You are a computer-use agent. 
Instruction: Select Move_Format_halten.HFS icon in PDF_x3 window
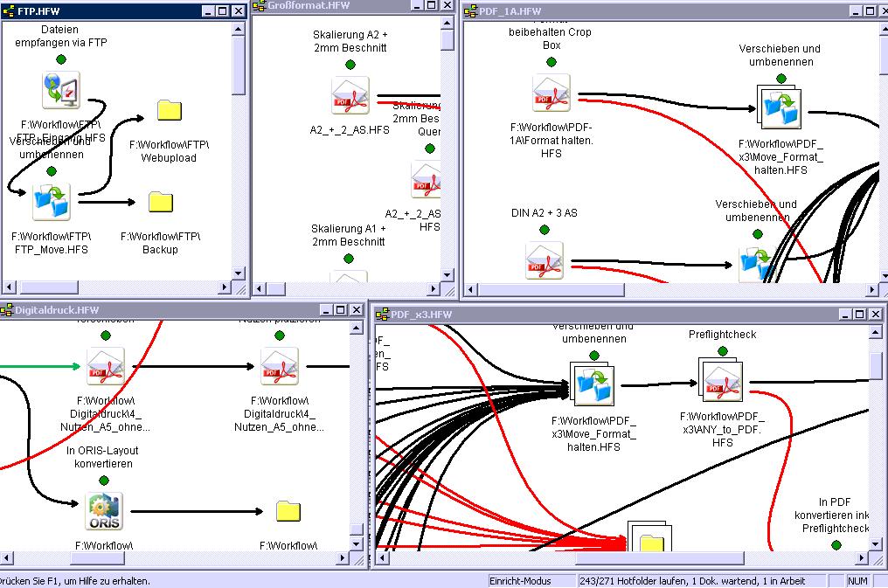tap(592, 384)
